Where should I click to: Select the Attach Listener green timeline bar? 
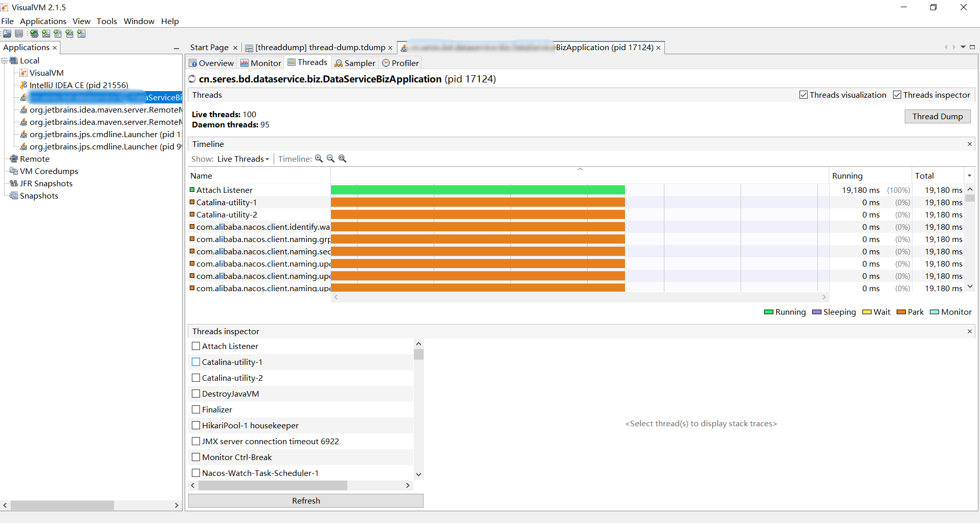pyautogui.click(x=478, y=190)
